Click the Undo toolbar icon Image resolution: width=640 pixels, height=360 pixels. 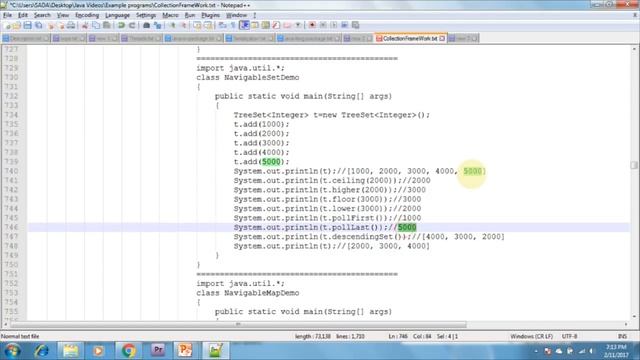tap(121, 25)
